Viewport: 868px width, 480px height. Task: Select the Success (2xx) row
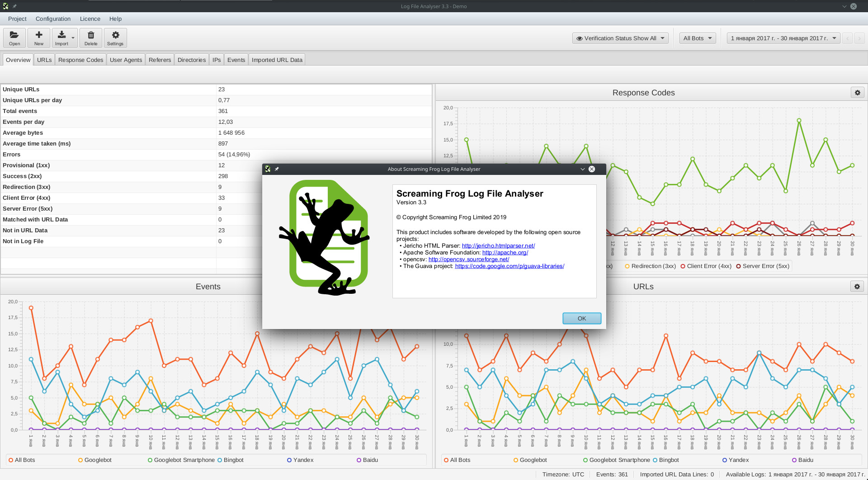coord(216,176)
